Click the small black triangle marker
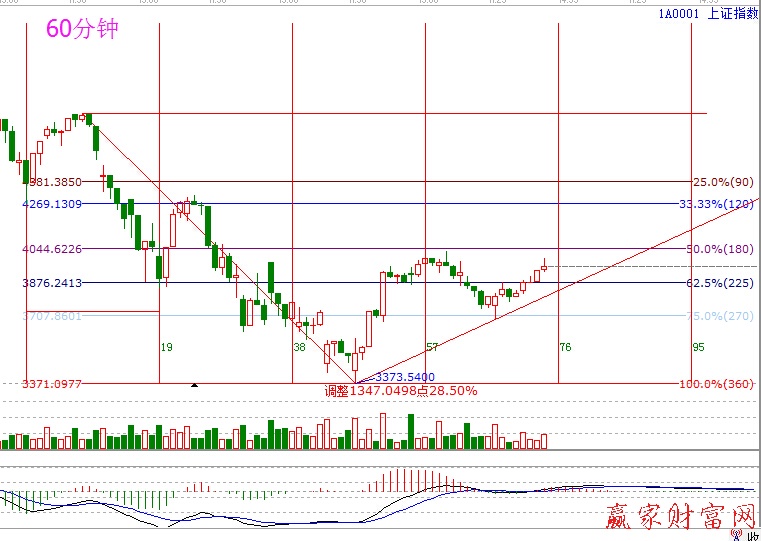Screen dimensions: 761x541 pos(195,385)
